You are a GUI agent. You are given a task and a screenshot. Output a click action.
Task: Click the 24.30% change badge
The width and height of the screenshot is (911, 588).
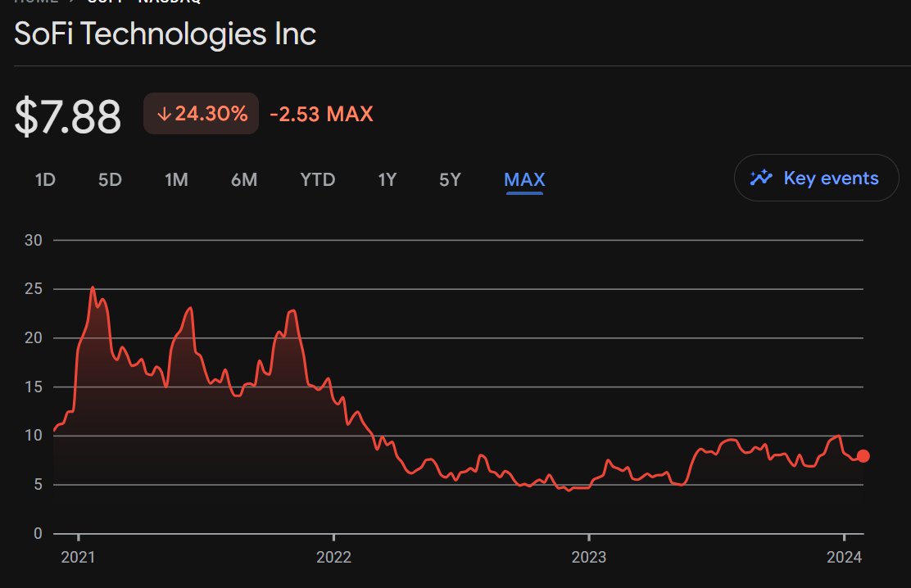coord(202,114)
